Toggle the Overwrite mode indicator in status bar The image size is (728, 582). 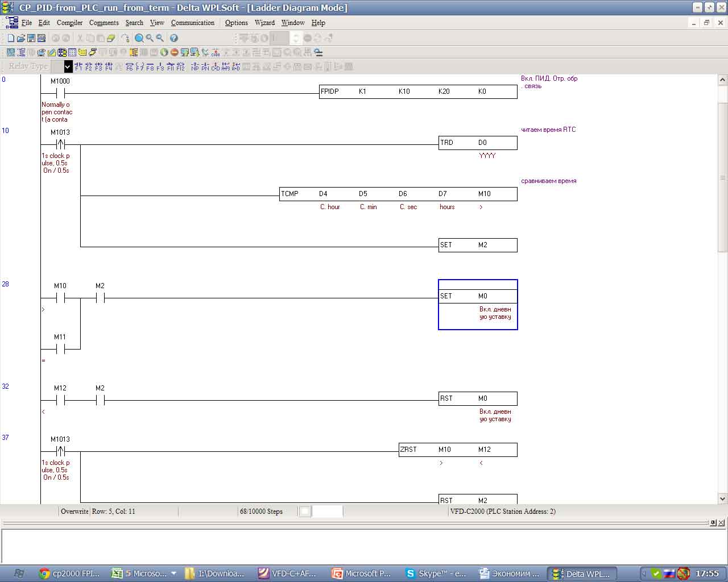point(75,512)
